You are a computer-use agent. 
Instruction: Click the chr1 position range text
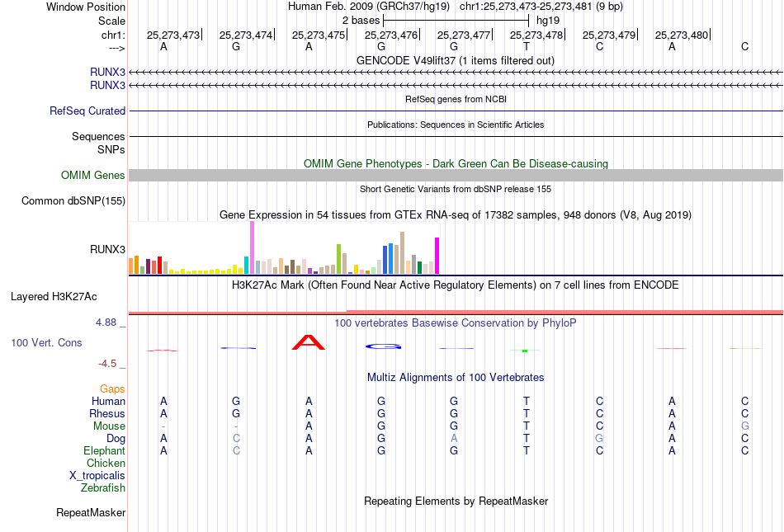click(541, 7)
